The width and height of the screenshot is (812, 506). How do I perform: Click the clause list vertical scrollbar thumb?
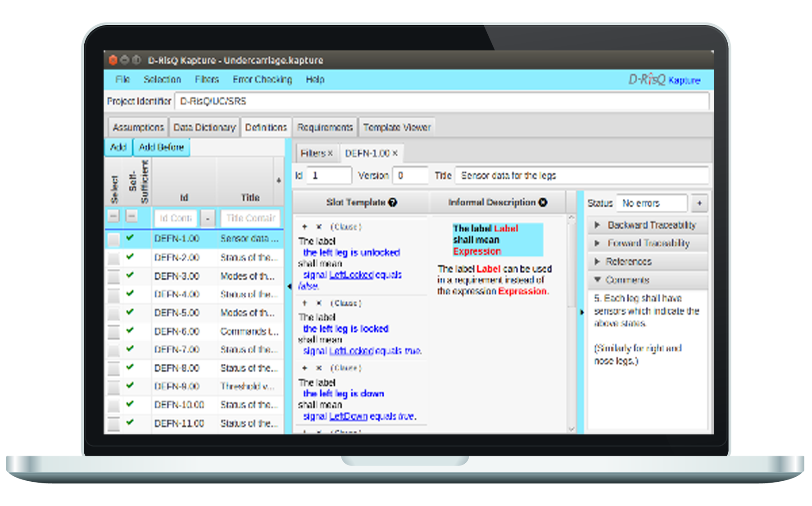[572, 266]
